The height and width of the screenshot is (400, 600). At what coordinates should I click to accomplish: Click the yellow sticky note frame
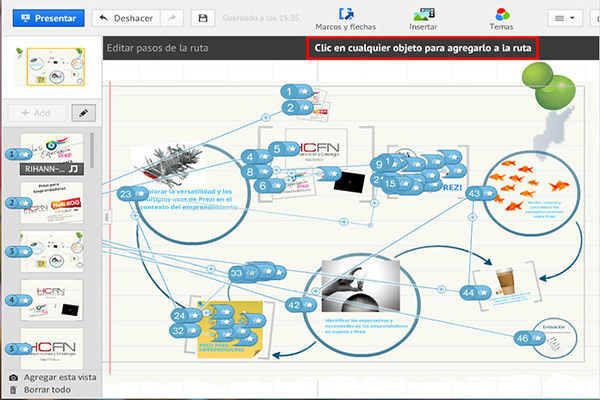pyautogui.click(x=230, y=330)
